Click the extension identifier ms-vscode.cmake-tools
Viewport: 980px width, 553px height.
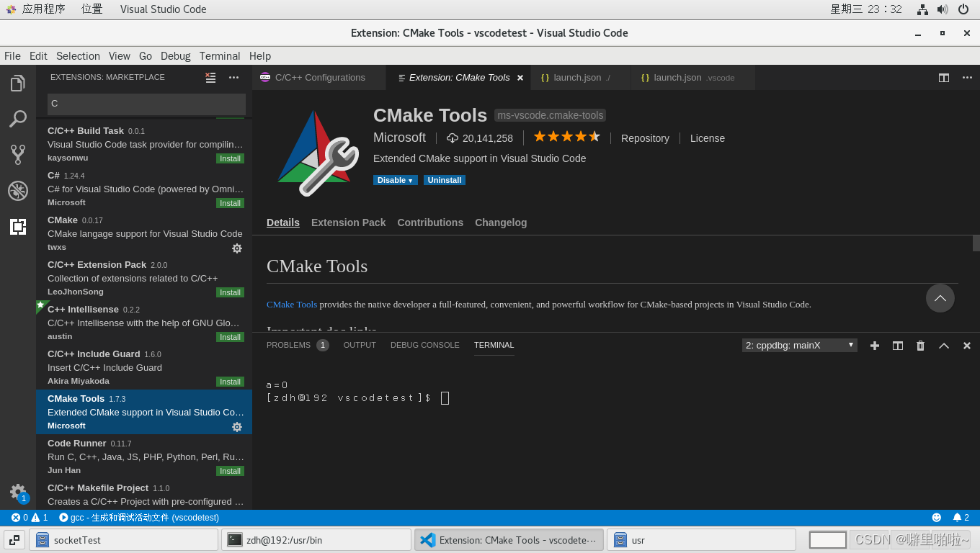(x=551, y=115)
